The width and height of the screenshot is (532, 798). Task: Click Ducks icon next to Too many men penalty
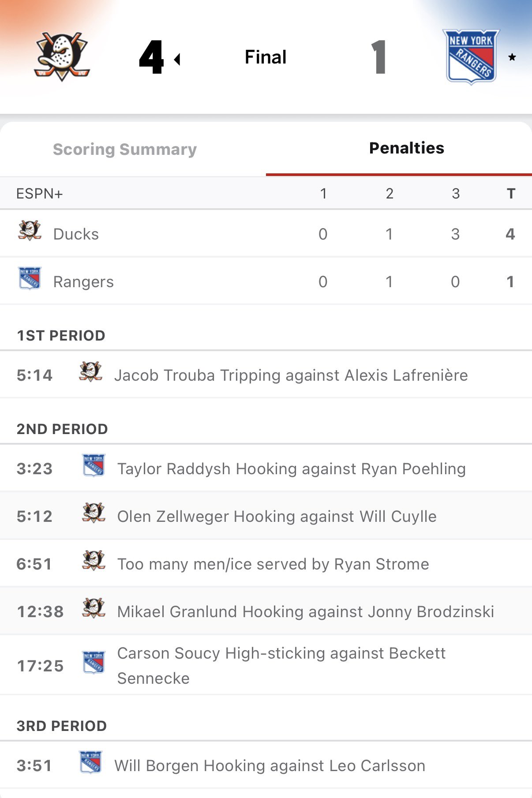94,561
